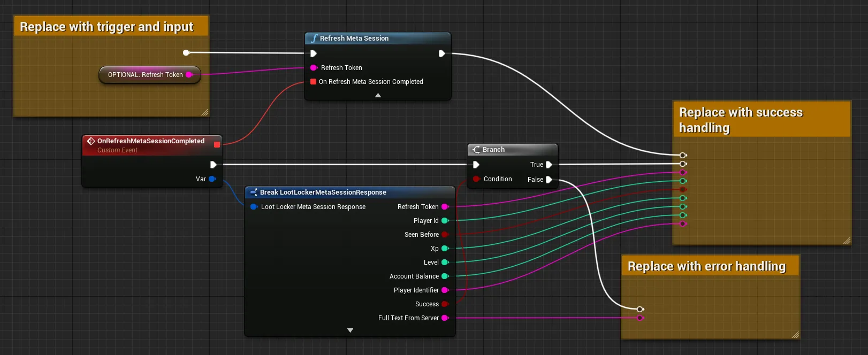
Task: Expand the Refresh Meta Session node arrow
Action: coord(378,95)
